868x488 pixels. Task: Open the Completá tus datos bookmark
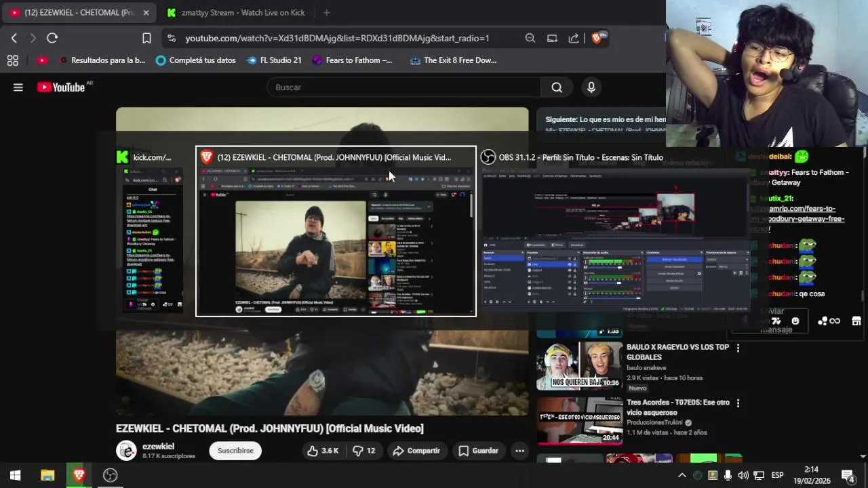pyautogui.click(x=195, y=60)
